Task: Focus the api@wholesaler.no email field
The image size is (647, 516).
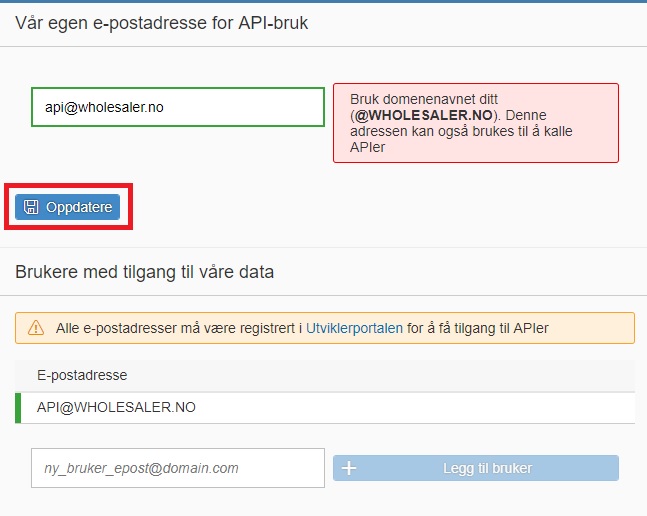Action: (x=178, y=107)
